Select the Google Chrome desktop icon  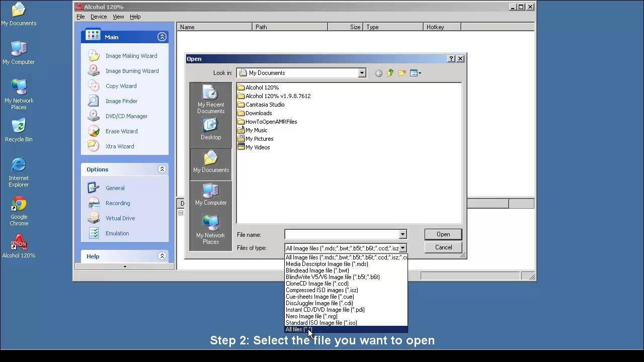tap(19, 211)
